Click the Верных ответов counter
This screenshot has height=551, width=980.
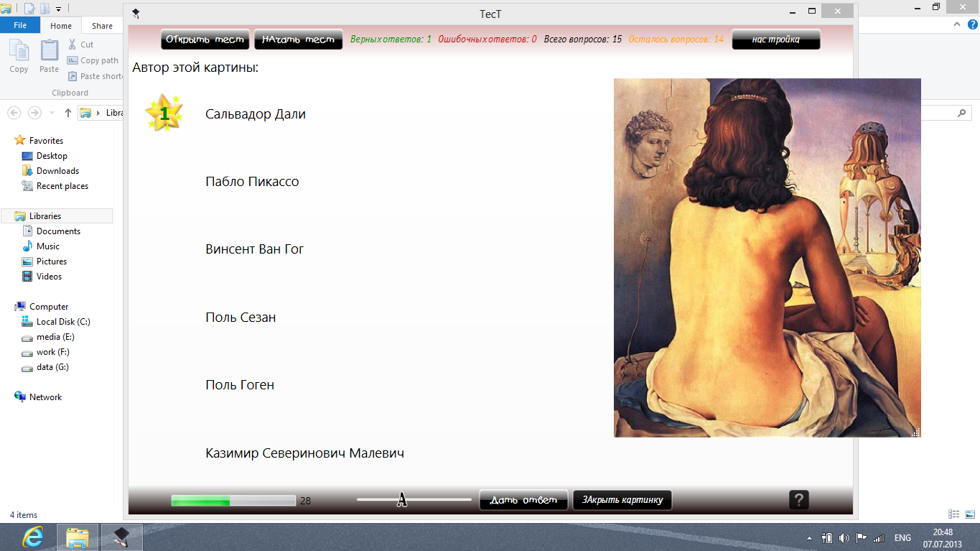391,40
